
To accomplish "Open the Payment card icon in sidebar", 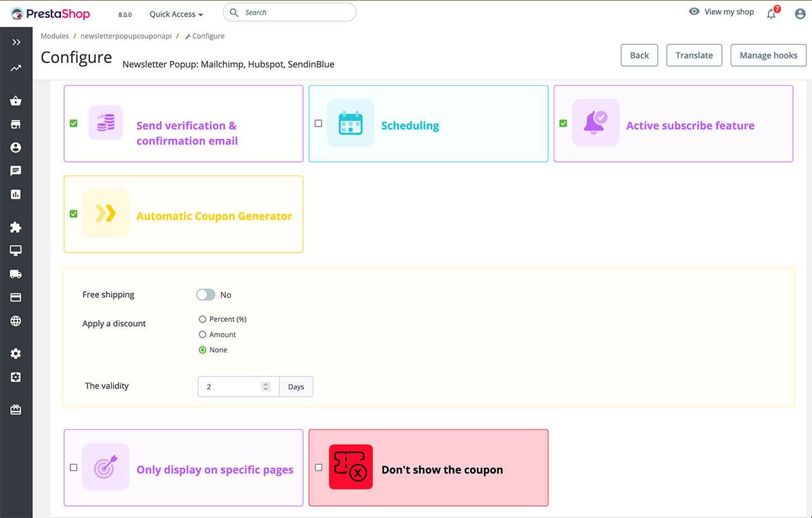I will [x=16, y=297].
